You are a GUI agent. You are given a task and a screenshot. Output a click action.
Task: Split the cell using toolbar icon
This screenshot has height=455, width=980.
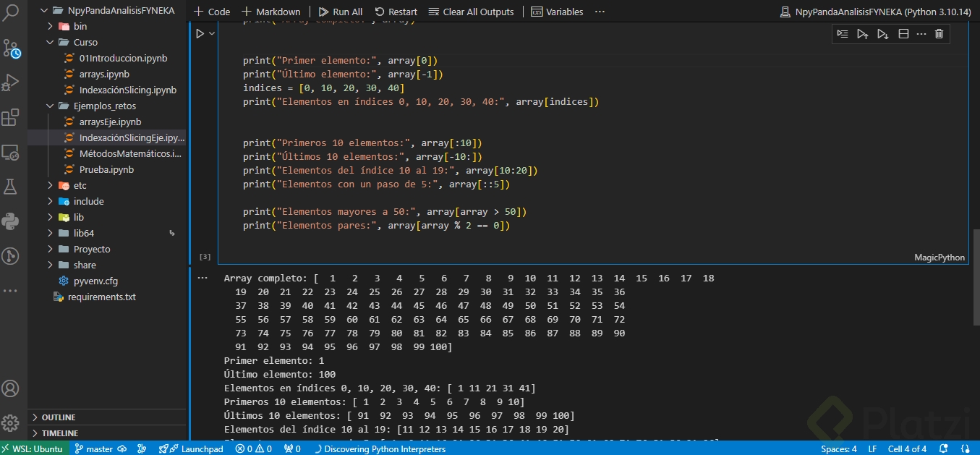tap(903, 34)
